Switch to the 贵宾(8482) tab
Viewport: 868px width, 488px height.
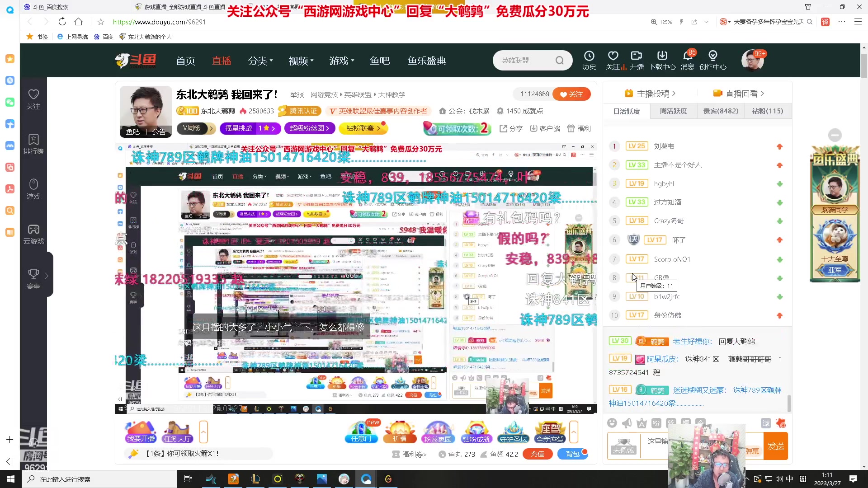pyautogui.click(x=721, y=111)
